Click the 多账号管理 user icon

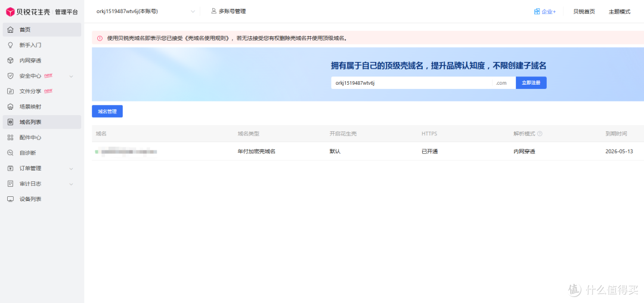(213, 11)
